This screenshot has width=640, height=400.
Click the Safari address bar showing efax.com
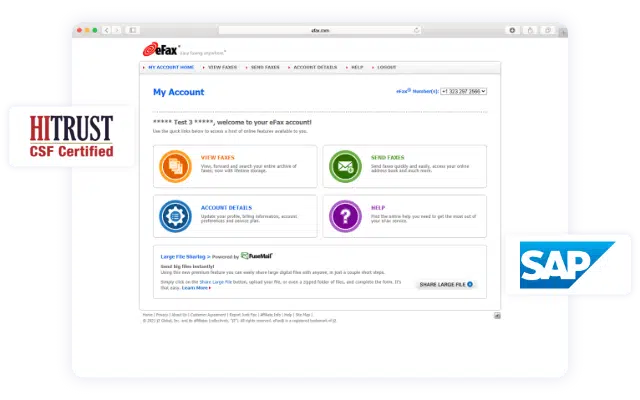[320, 30]
